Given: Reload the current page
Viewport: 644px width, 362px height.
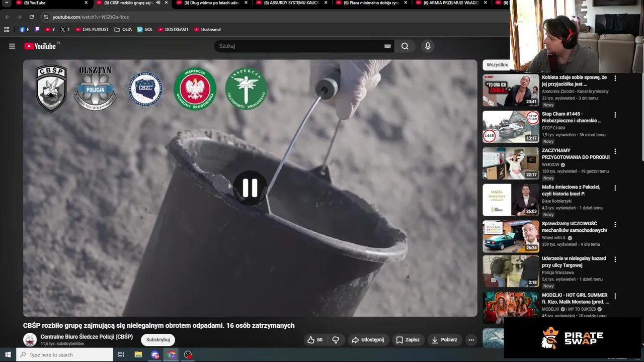Looking at the screenshot, I should click(32, 17).
